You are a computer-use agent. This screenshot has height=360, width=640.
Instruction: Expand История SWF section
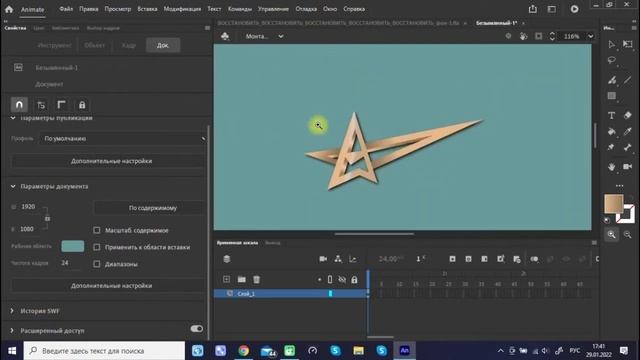[12, 311]
